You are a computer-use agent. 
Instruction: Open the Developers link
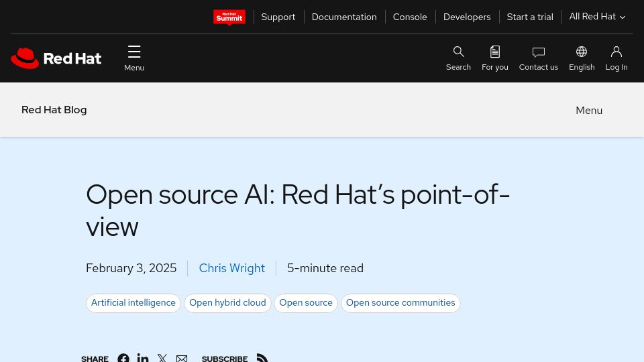pos(467,17)
